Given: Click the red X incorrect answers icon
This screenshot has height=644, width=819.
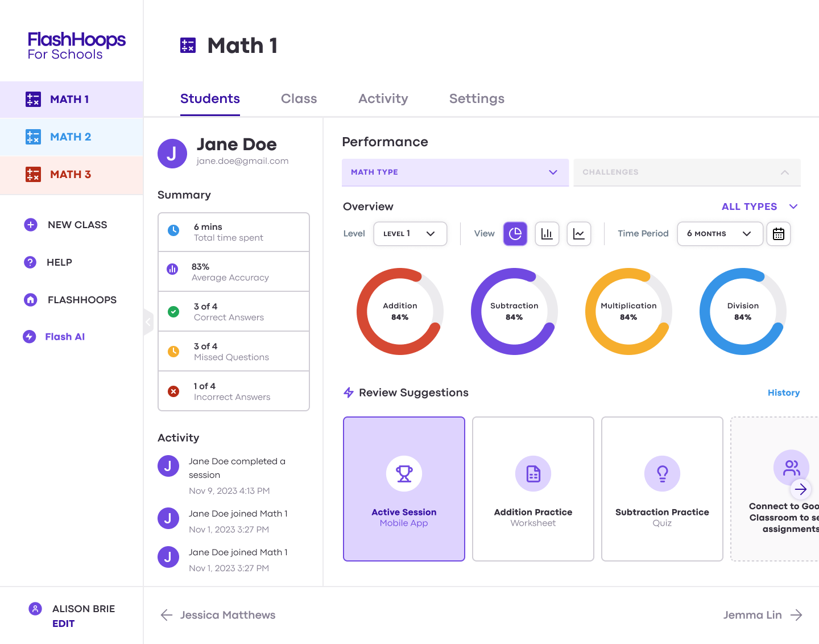Looking at the screenshot, I should point(173,391).
